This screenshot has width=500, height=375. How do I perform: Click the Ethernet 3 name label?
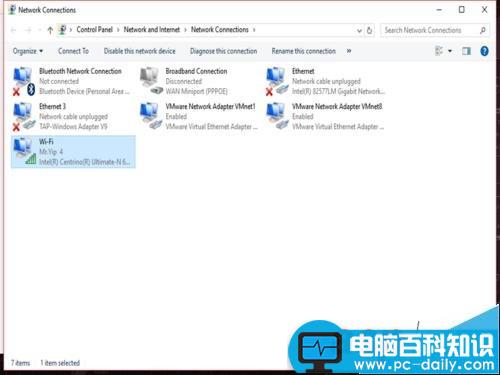click(52, 106)
